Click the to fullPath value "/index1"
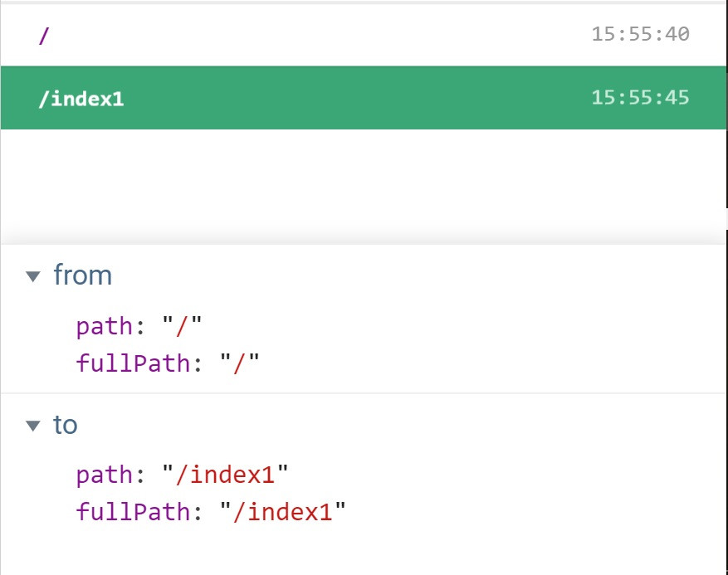 283,512
